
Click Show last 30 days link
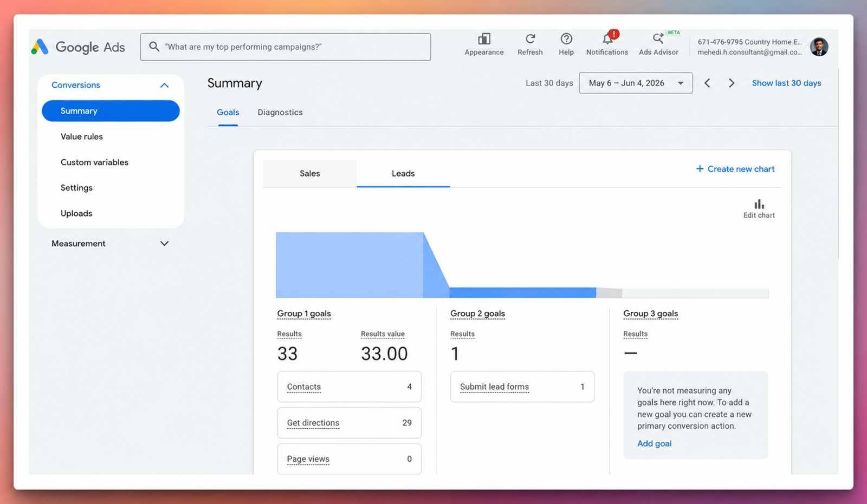(786, 83)
